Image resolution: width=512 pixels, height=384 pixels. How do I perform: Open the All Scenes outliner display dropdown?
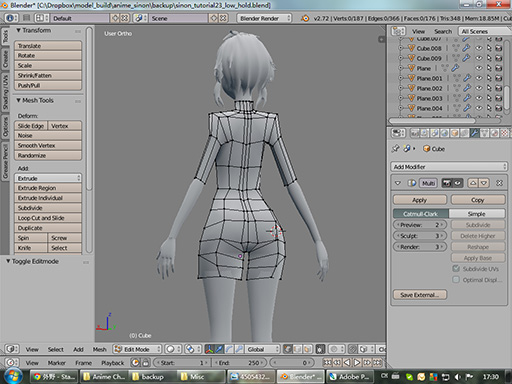(485, 31)
